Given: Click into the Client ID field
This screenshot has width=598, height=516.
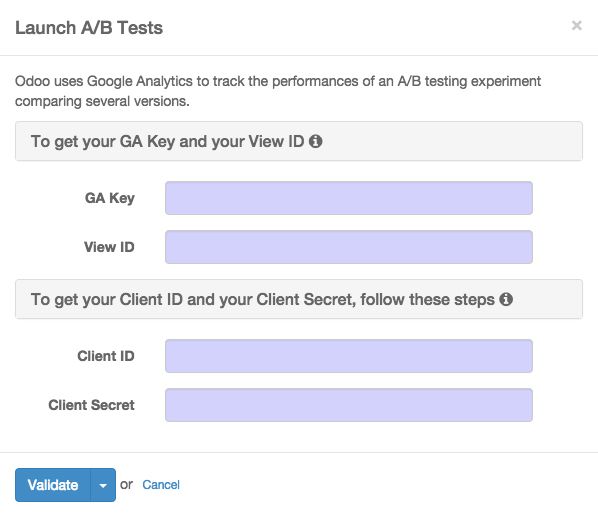Looking at the screenshot, I should [x=349, y=356].
